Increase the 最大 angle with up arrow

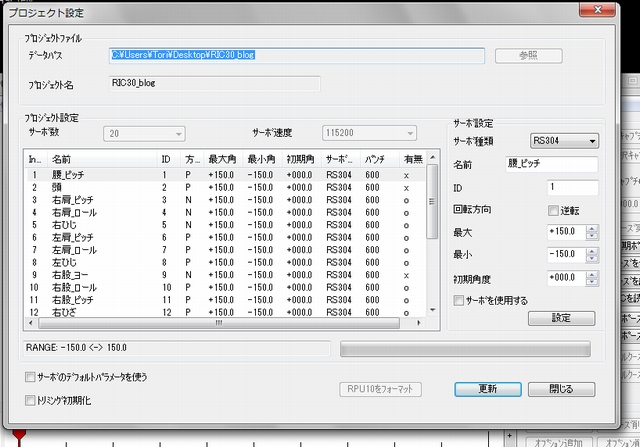pos(591,228)
